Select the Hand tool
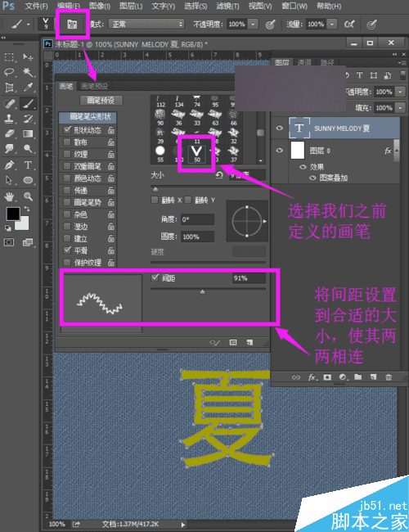The image size is (409, 532). 9,196
